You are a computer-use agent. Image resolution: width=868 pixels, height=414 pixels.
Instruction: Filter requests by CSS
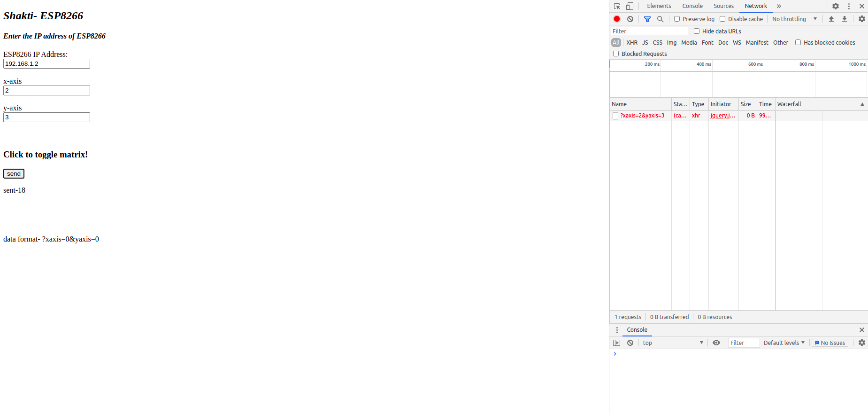(x=657, y=42)
